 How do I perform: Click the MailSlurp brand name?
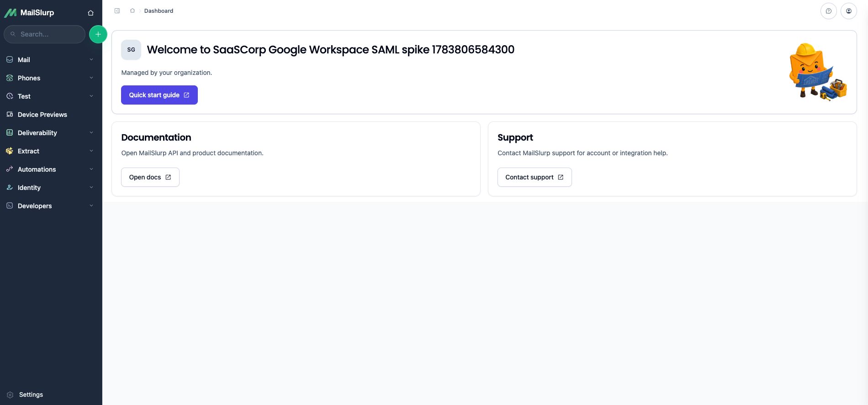37,13
